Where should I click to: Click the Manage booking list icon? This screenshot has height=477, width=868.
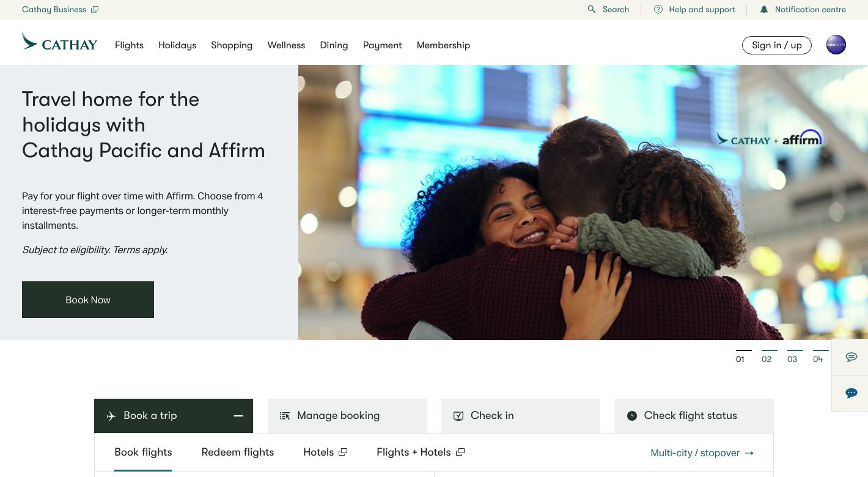click(x=285, y=416)
